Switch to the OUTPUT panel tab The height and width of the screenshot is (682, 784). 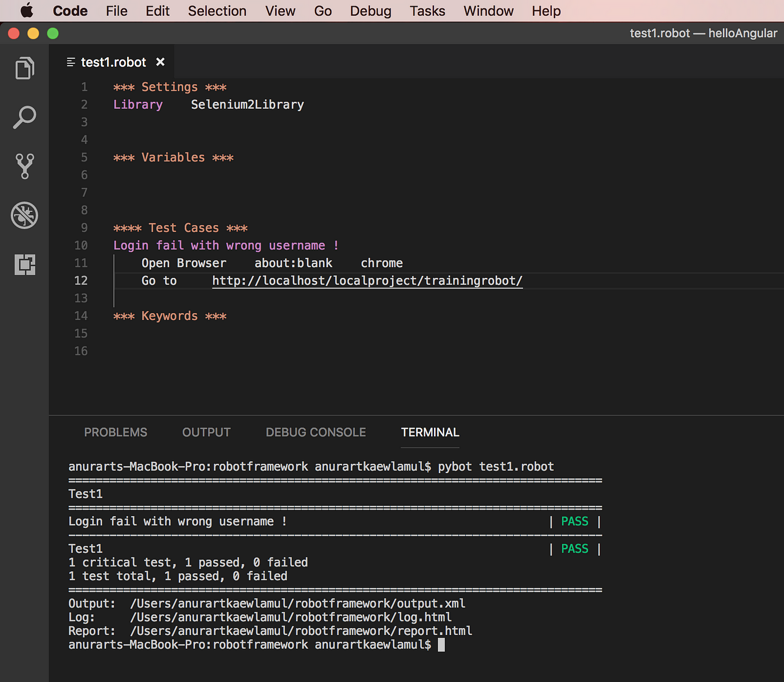pos(207,432)
